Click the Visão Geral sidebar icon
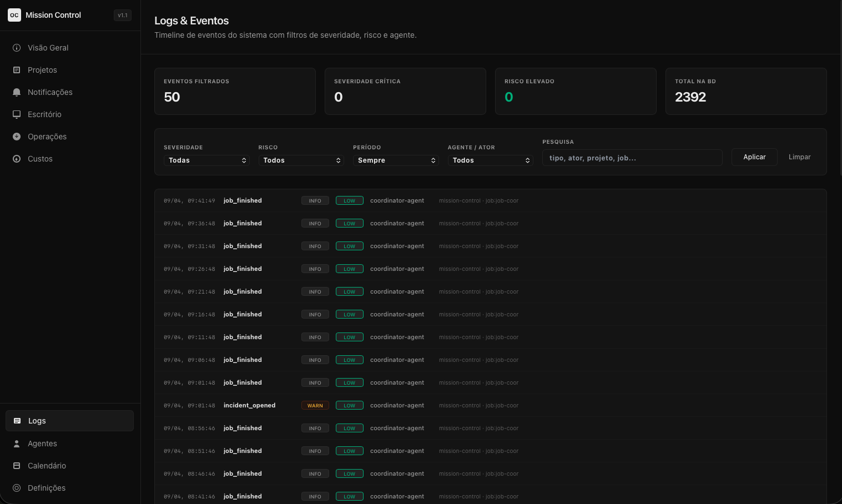This screenshot has width=842, height=504. [17, 48]
